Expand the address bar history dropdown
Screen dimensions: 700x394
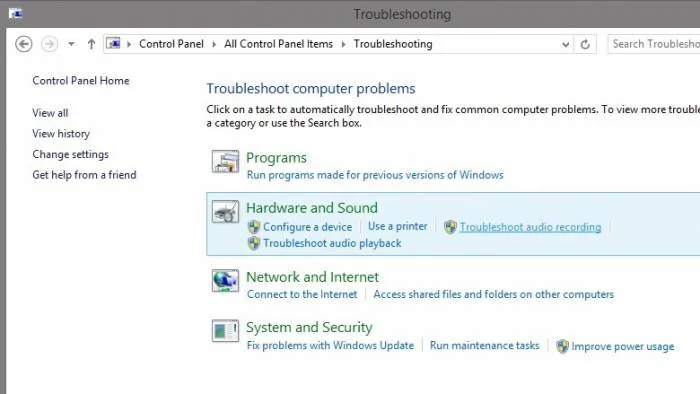[566, 44]
